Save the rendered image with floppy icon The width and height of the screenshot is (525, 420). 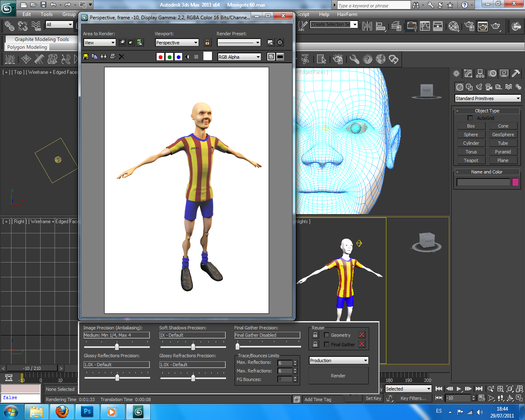(86, 57)
